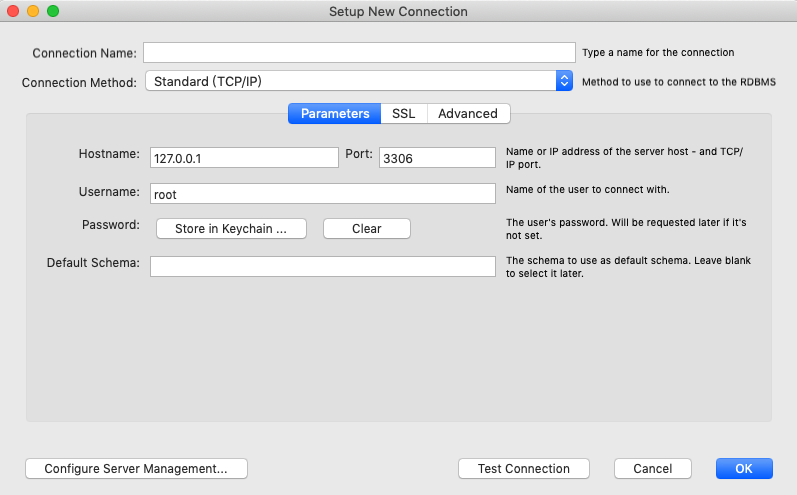Open the Standard (TCP/IP) connection method dropdown

[x=350, y=81]
